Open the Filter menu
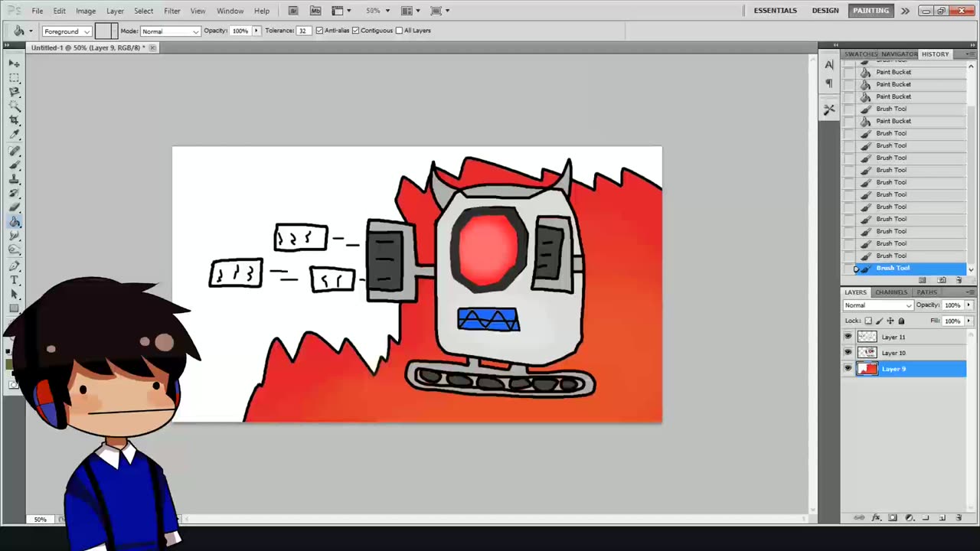 [172, 11]
